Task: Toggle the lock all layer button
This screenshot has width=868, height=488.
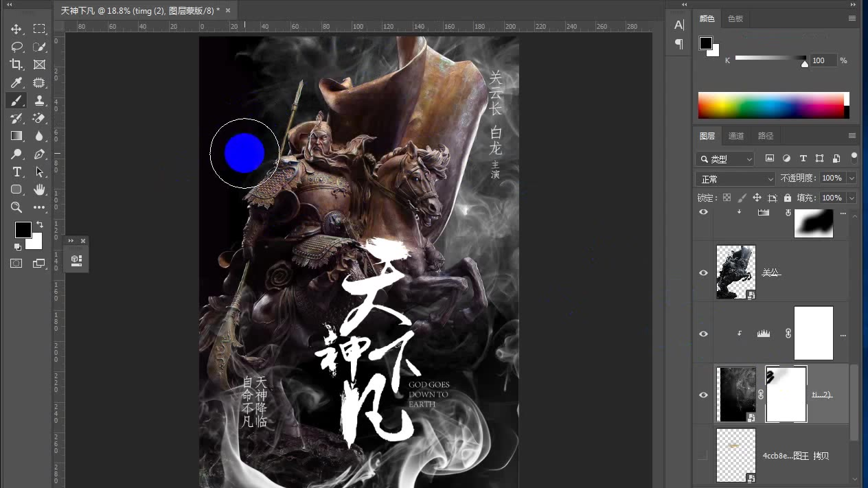Action: [787, 198]
